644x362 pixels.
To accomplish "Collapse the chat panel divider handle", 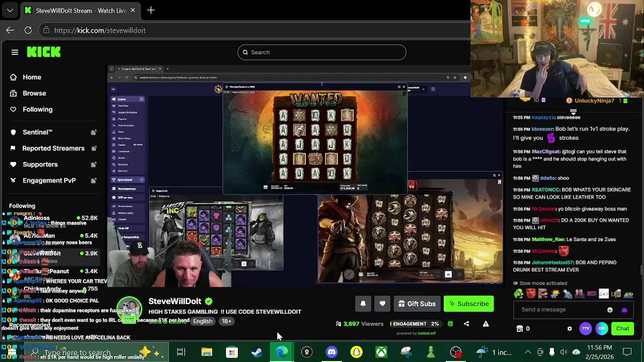I will coord(573,112).
